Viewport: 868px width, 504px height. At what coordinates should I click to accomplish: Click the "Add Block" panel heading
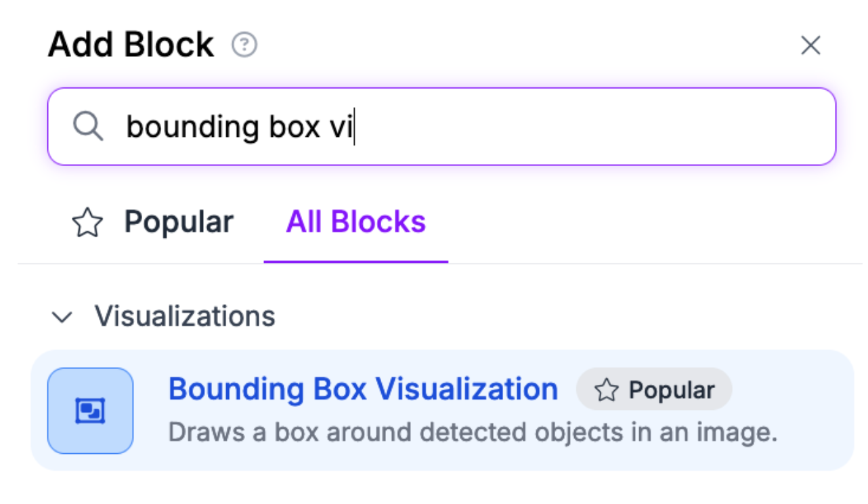(131, 45)
